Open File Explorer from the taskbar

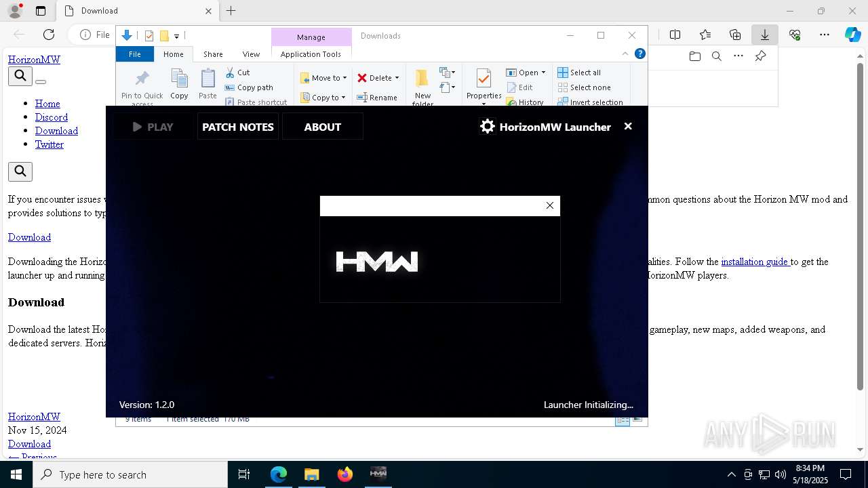(312, 474)
